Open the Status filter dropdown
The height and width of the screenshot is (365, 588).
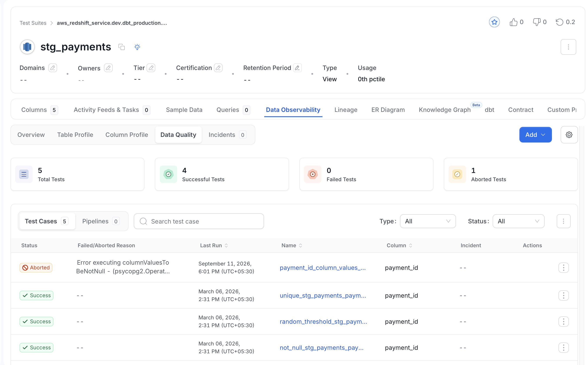point(518,221)
